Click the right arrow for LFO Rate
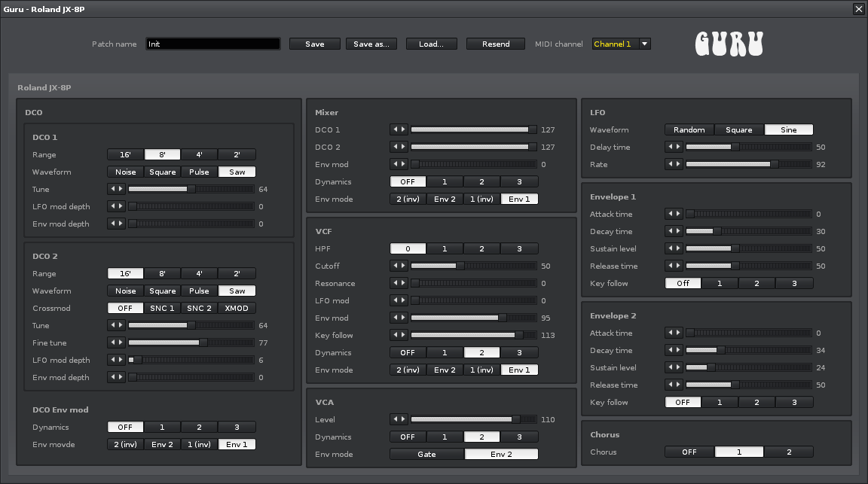868x484 pixels. click(x=678, y=164)
